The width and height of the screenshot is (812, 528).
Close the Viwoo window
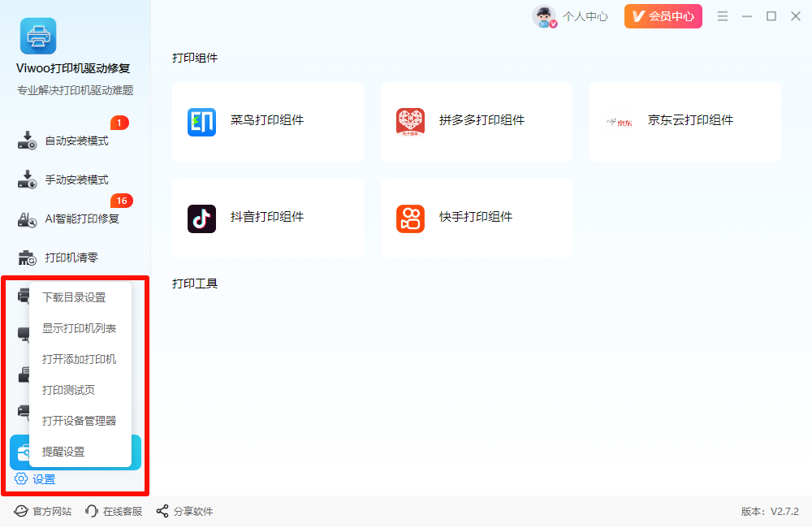point(796,16)
